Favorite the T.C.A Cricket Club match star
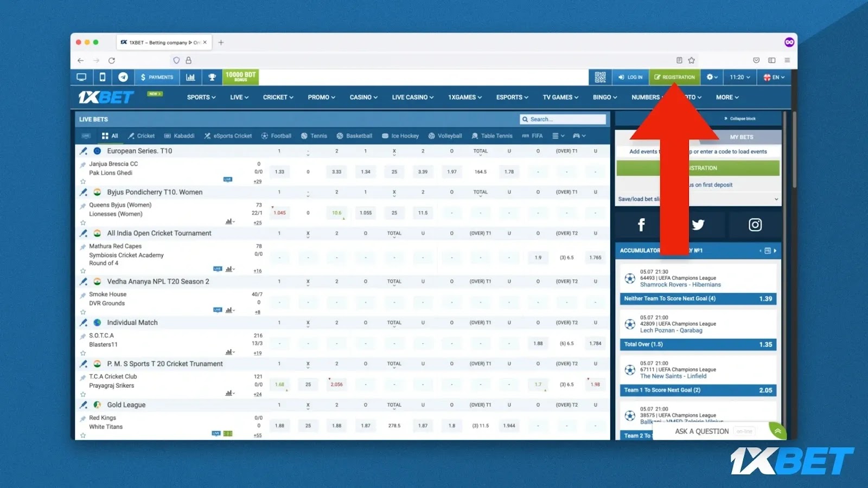868x488 pixels. pyautogui.click(x=83, y=394)
